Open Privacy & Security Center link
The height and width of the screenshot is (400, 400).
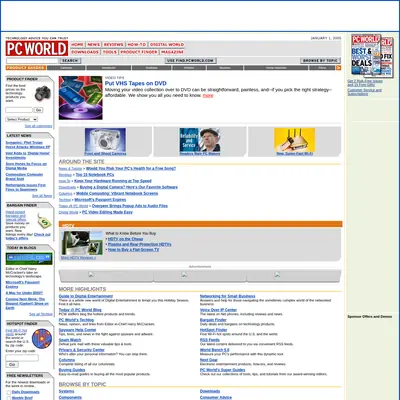click(82, 350)
